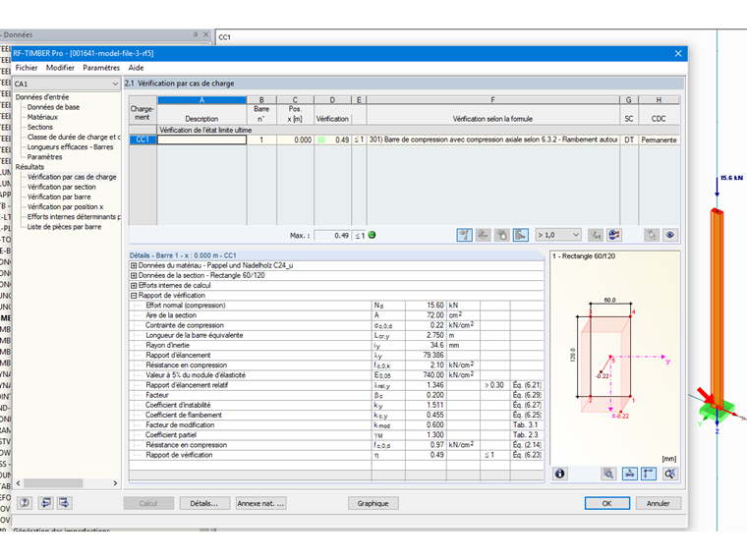Click the Graphique button
Image resolution: width=747 pixels, height=560 pixels.
373,503
